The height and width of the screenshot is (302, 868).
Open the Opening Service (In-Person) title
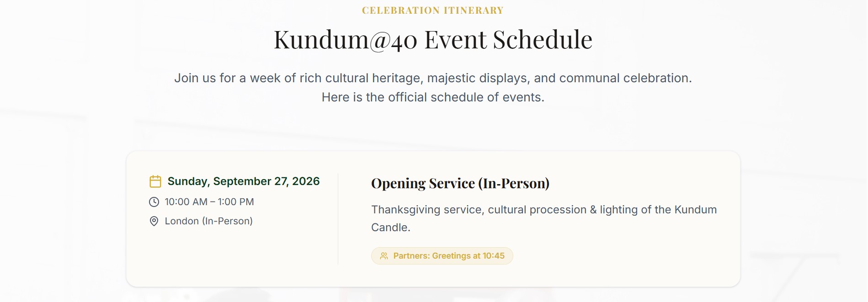tap(460, 183)
